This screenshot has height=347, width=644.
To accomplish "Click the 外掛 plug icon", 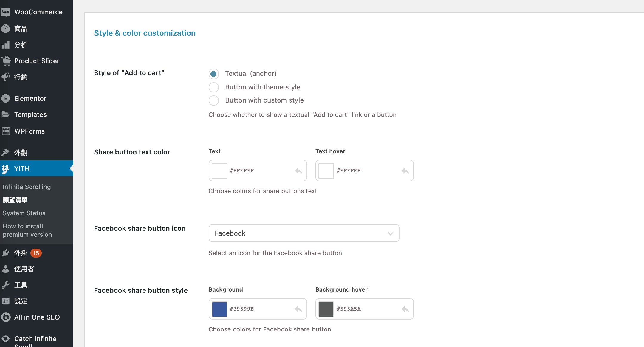I will pos(6,253).
